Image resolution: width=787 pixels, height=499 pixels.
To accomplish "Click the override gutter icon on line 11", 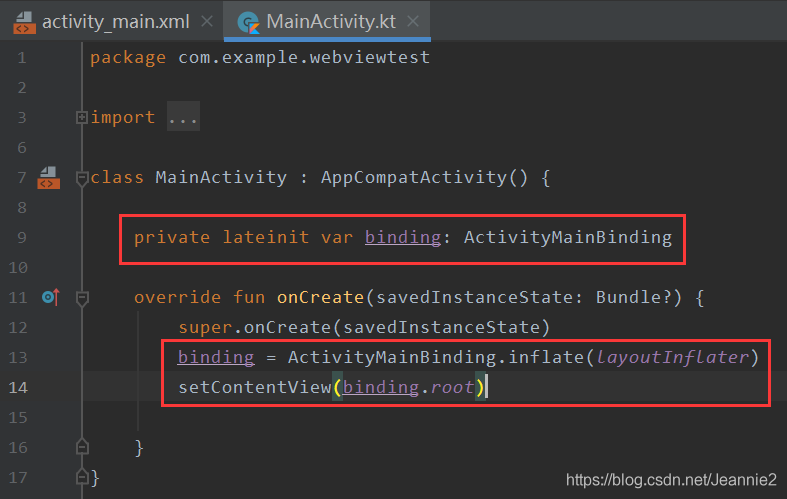I will coord(50,297).
